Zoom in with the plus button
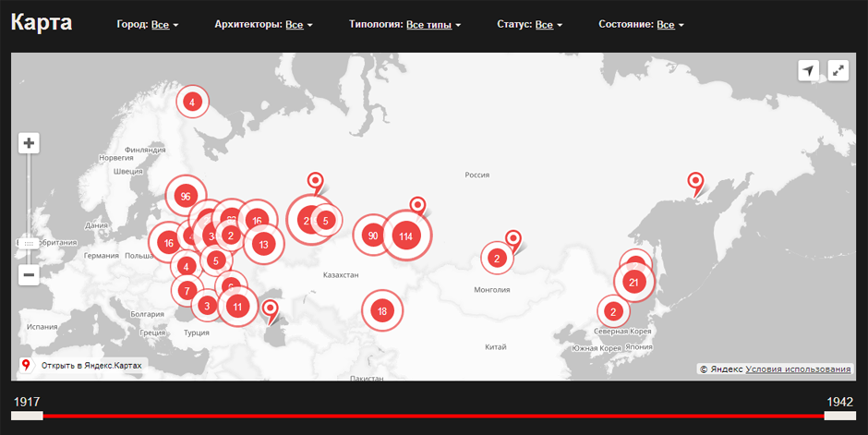Viewport: 868px width, 435px height. click(x=30, y=143)
